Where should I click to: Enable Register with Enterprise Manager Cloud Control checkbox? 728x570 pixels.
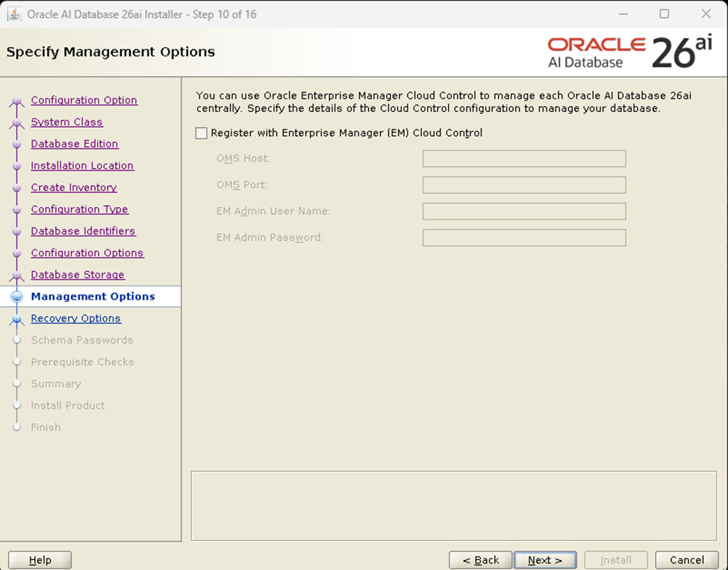[x=201, y=133]
